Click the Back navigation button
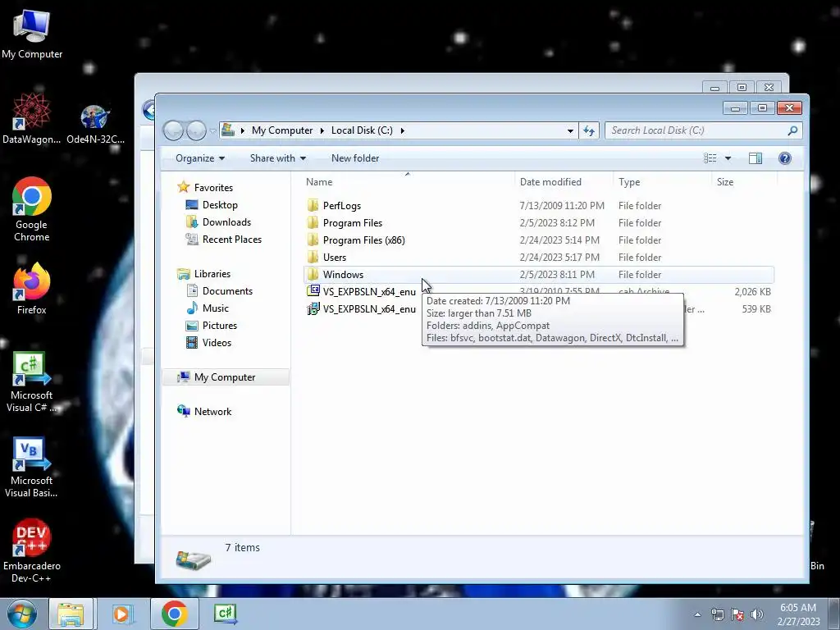 click(x=173, y=130)
